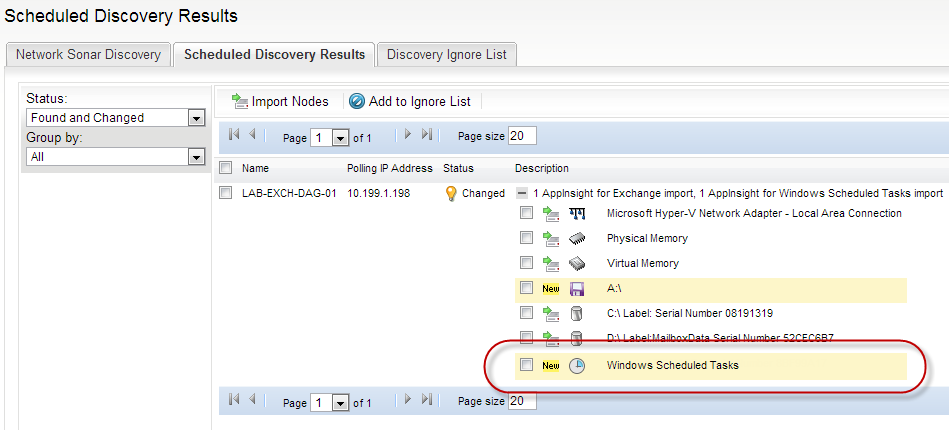This screenshot has width=949, height=430.
Task: Check the Hyper-V Network Adapter checkbox
Action: (527, 213)
